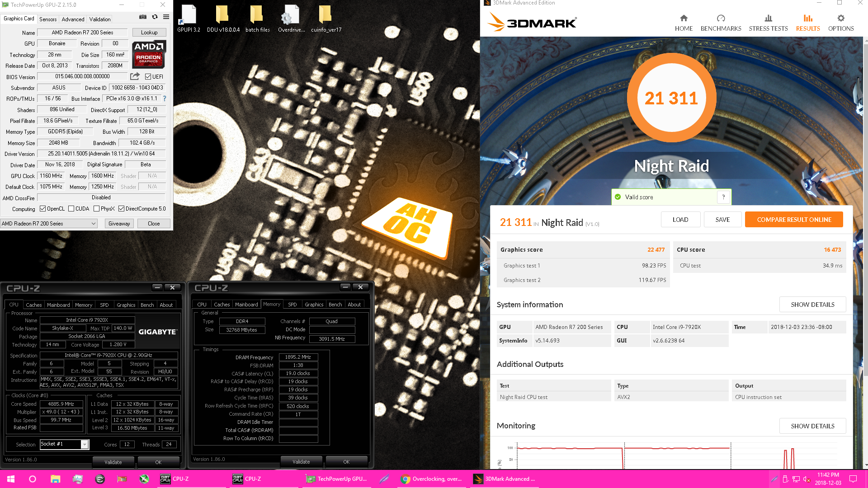Image resolution: width=868 pixels, height=488 pixels.
Task: Open Mainboard tab in left CPU-Z window
Action: [58, 305]
